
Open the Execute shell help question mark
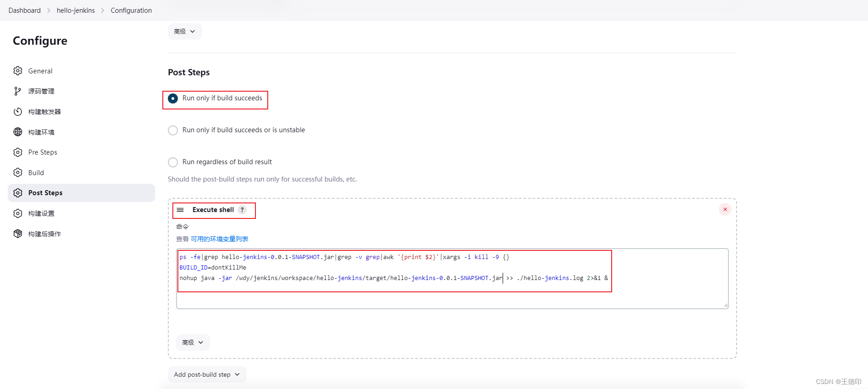pos(242,210)
